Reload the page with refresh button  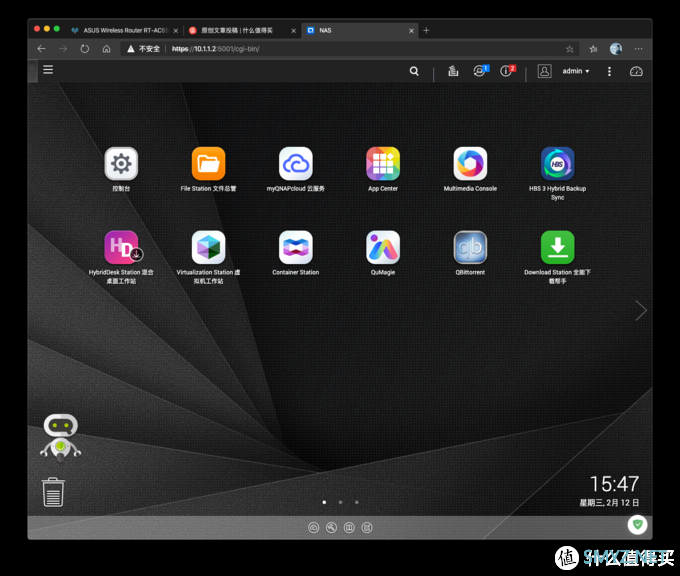coord(85,49)
